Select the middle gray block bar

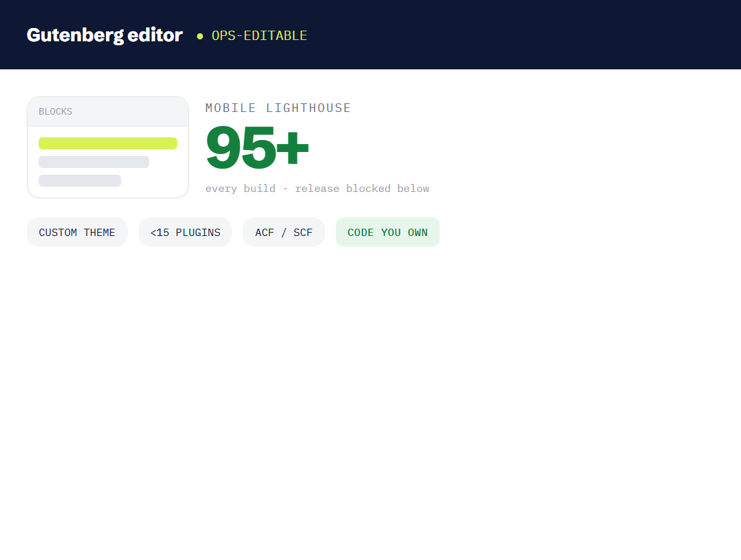click(94, 162)
